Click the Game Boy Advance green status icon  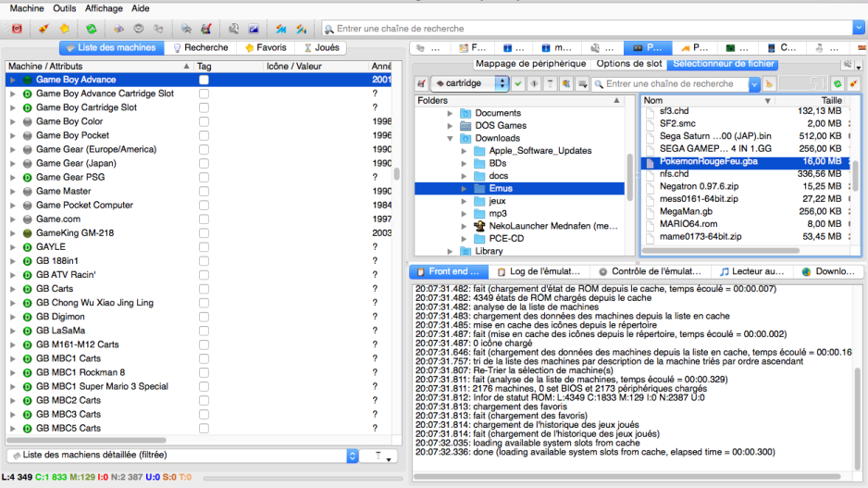[x=27, y=80]
